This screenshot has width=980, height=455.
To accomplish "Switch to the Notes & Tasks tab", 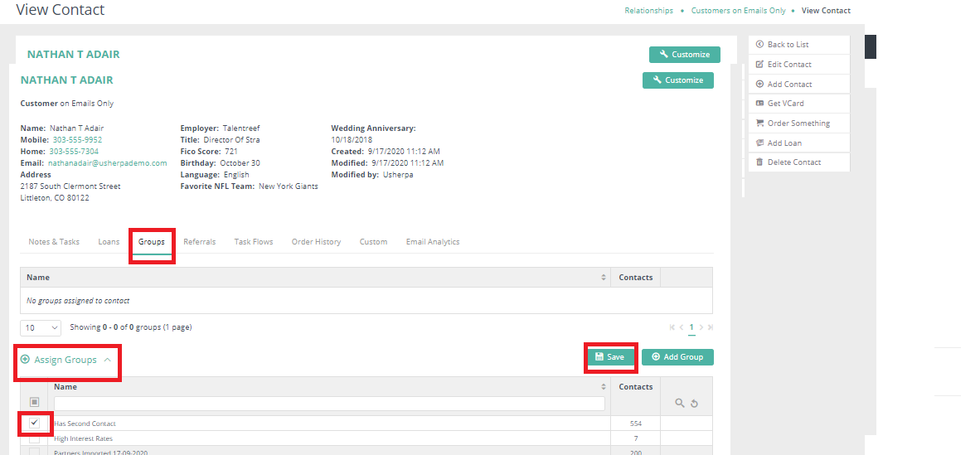I will tap(54, 242).
